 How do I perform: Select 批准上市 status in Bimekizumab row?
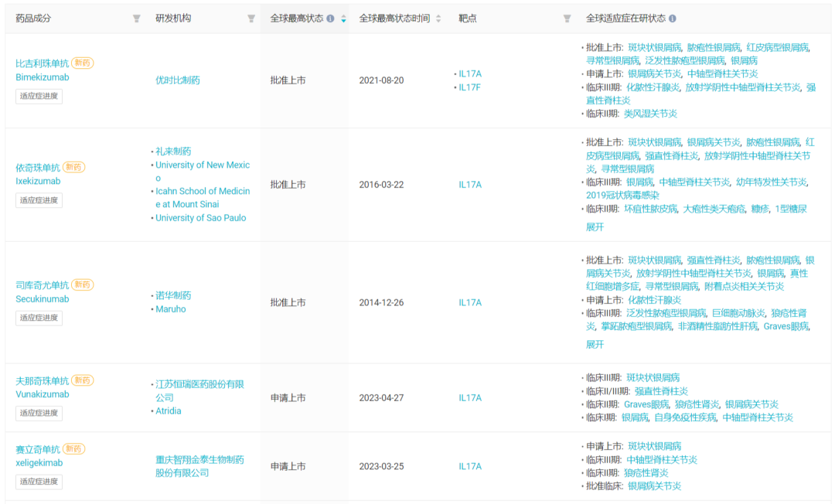point(288,80)
